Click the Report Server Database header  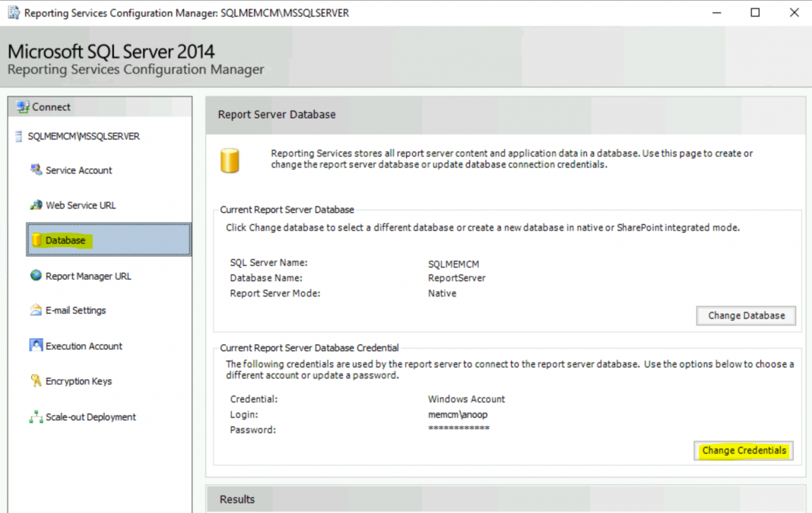coord(277,115)
